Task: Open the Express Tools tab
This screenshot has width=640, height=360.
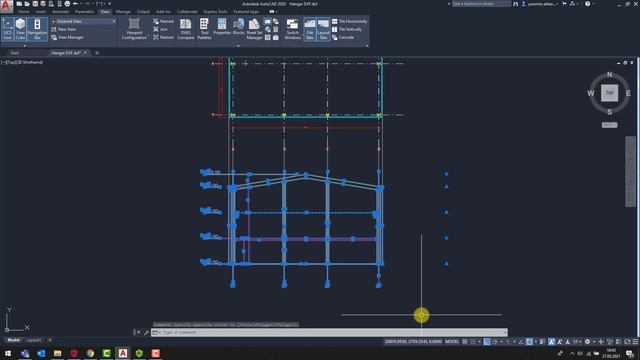Action: 216,12
